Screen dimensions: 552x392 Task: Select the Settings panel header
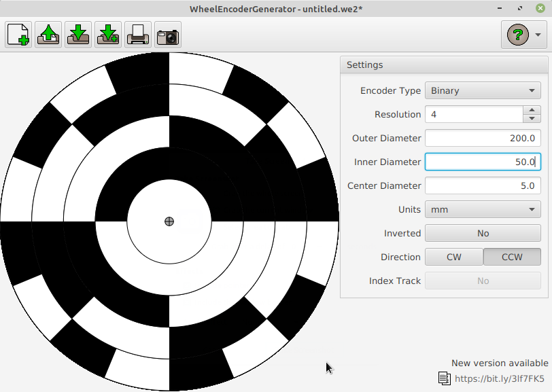point(364,65)
